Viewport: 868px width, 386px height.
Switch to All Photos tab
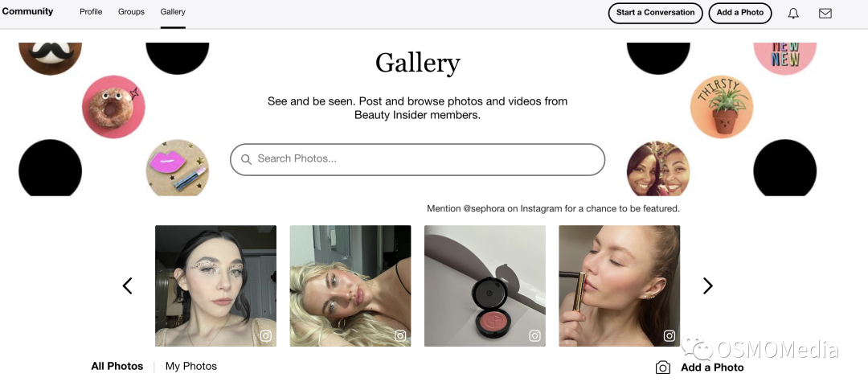[117, 366]
